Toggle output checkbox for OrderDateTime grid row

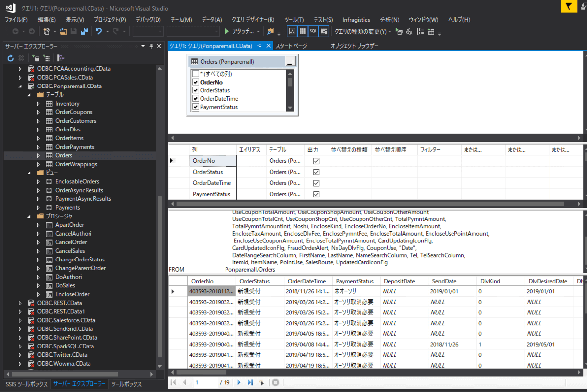point(316,183)
